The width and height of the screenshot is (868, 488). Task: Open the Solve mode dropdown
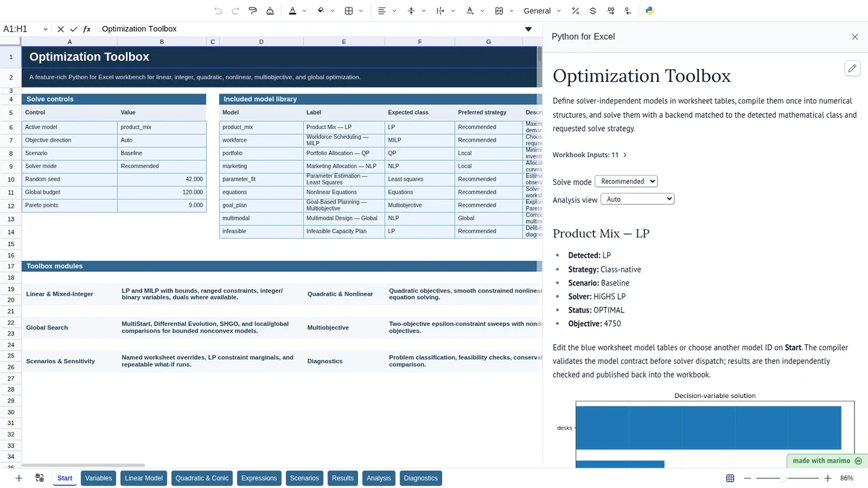click(626, 181)
